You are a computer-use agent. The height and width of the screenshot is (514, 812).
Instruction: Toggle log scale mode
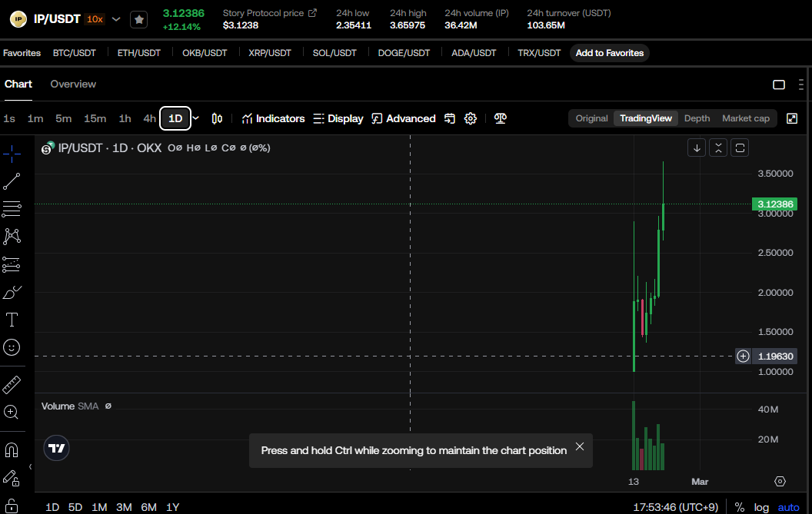coord(761,507)
